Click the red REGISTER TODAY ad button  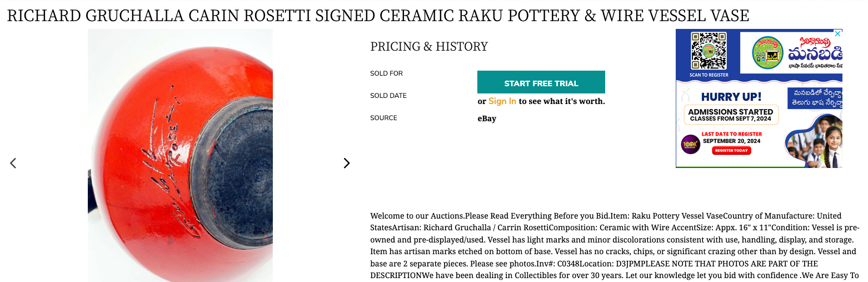click(x=731, y=151)
